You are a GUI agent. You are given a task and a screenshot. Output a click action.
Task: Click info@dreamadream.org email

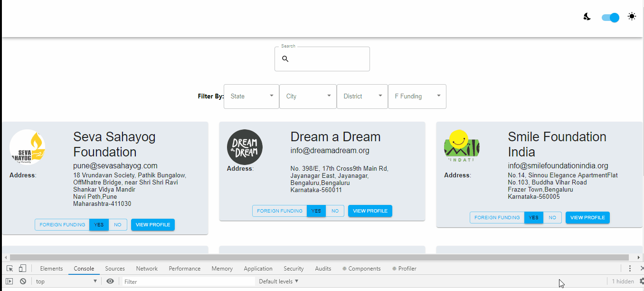click(330, 151)
